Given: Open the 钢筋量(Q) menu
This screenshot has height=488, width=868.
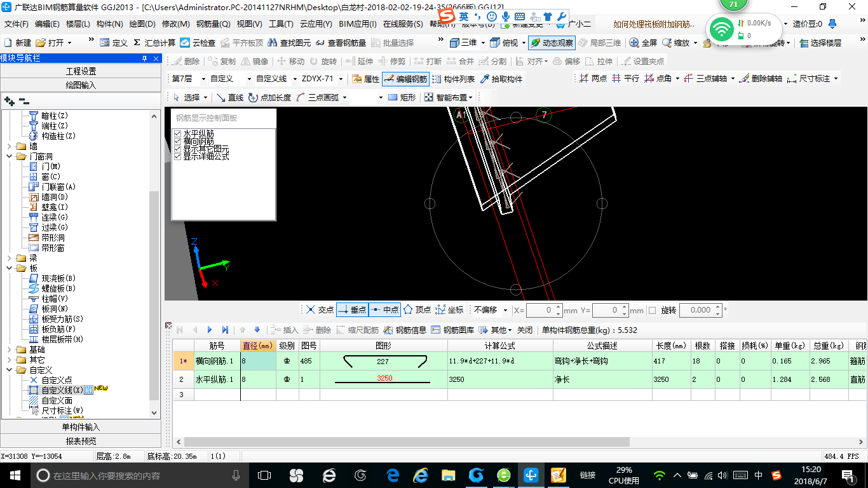Looking at the screenshot, I should [x=214, y=24].
